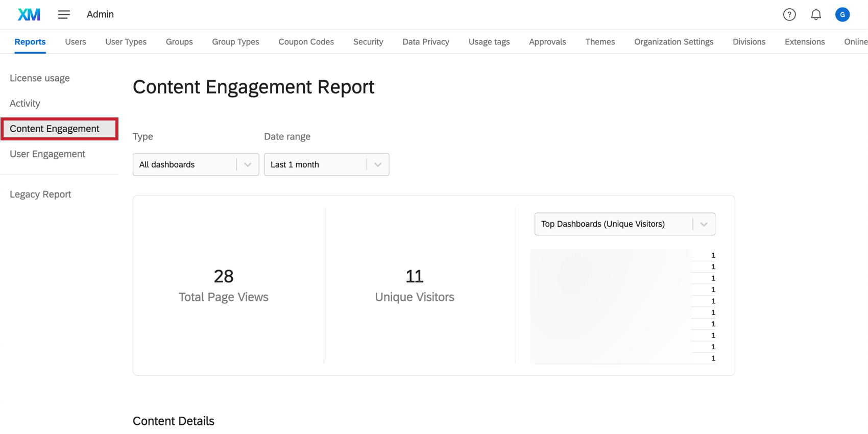Open the Data Privacy tab
Viewport: 868px width, 434px height.
(426, 42)
